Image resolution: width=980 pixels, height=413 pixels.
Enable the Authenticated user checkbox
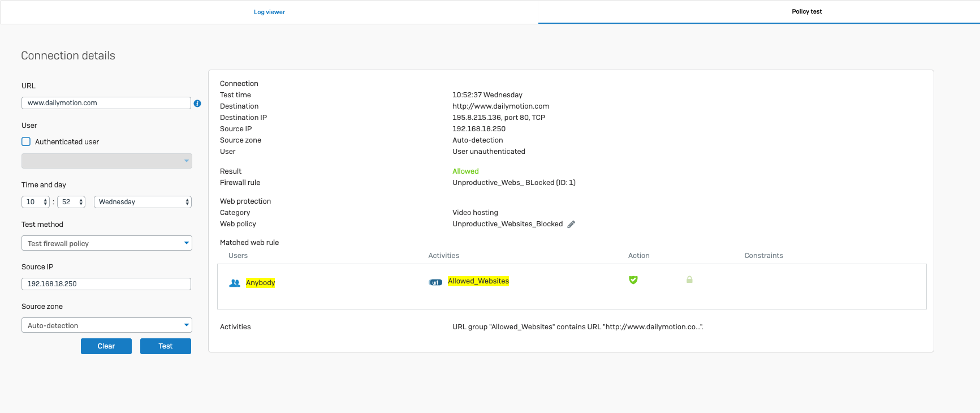tap(26, 142)
